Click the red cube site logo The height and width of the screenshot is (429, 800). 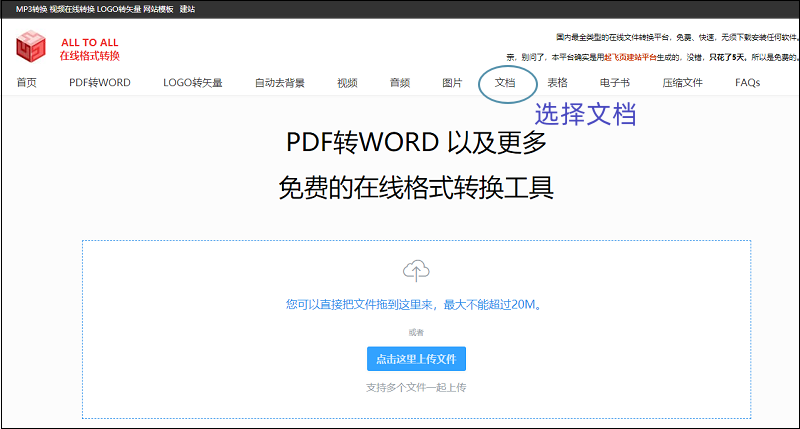(31, 46)
